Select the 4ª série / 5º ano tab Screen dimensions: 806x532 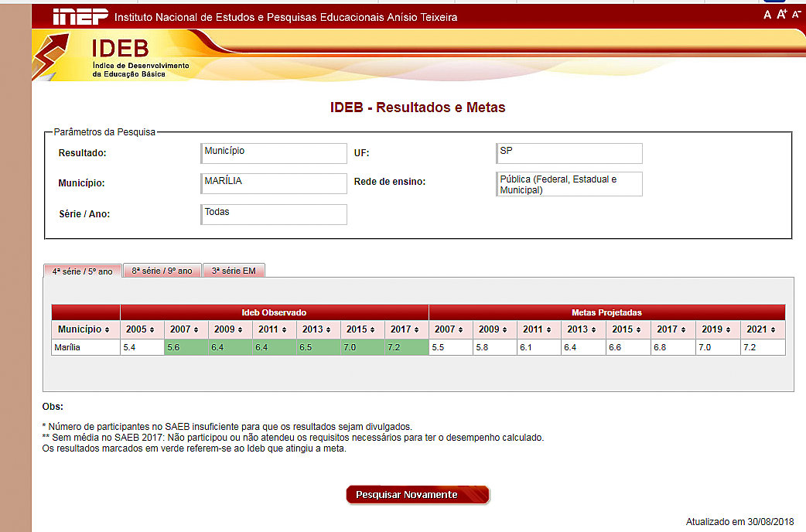pyautogui.click(x=82, y=271)
